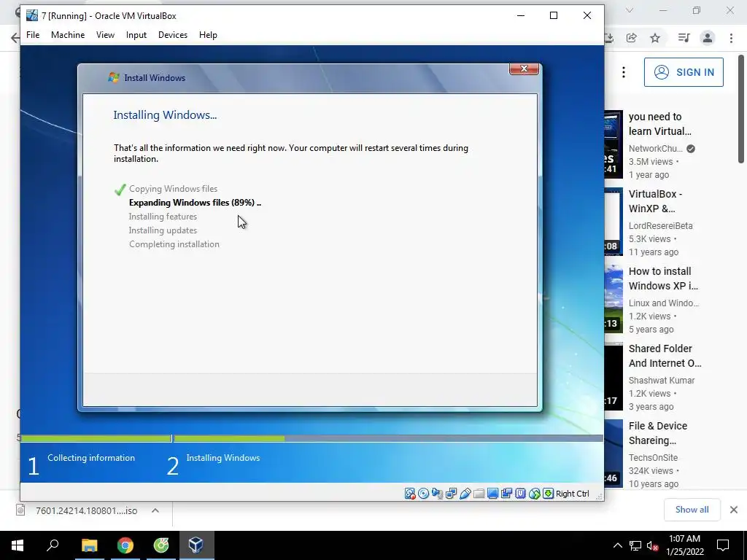Open 'Shared Folder And Internet O...' video
The image size is (747, 560).
pyautogui.click(x=665, y=356)
